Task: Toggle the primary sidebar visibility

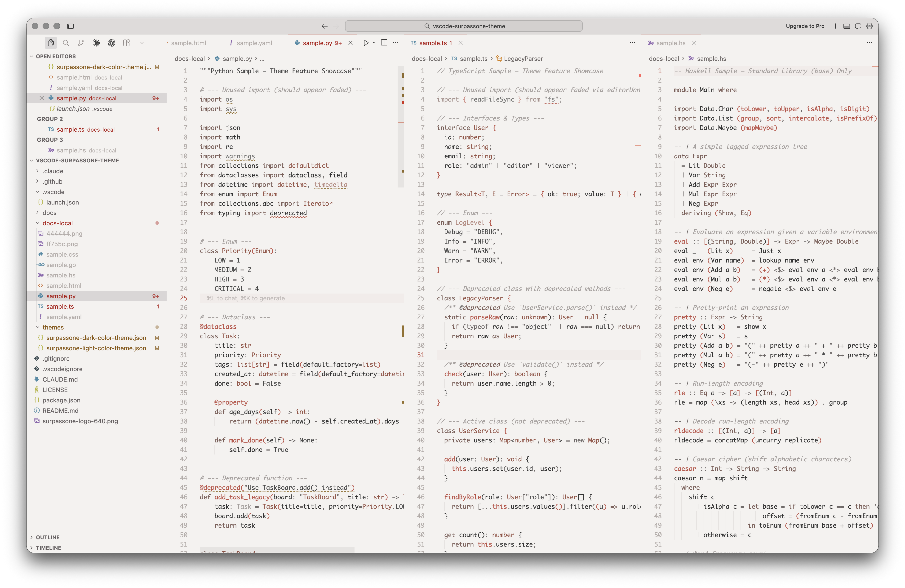Action: pos(70,26)
